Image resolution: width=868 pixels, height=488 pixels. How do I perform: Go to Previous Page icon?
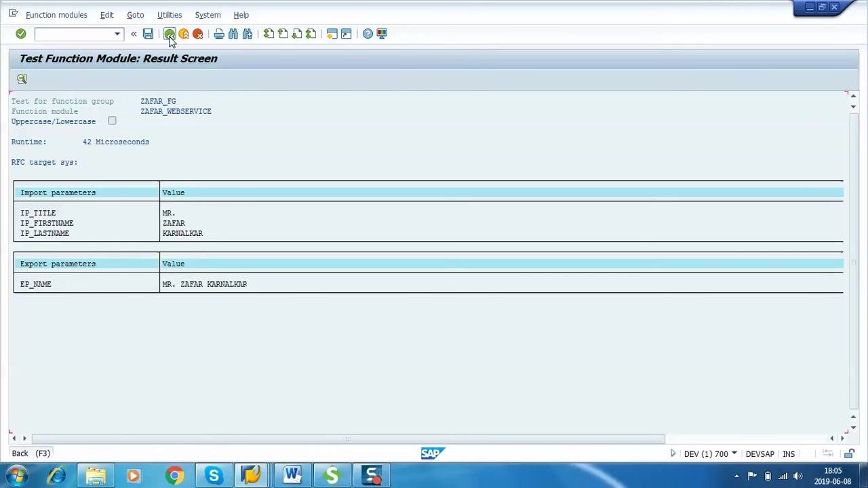click(x=283, y=34)
